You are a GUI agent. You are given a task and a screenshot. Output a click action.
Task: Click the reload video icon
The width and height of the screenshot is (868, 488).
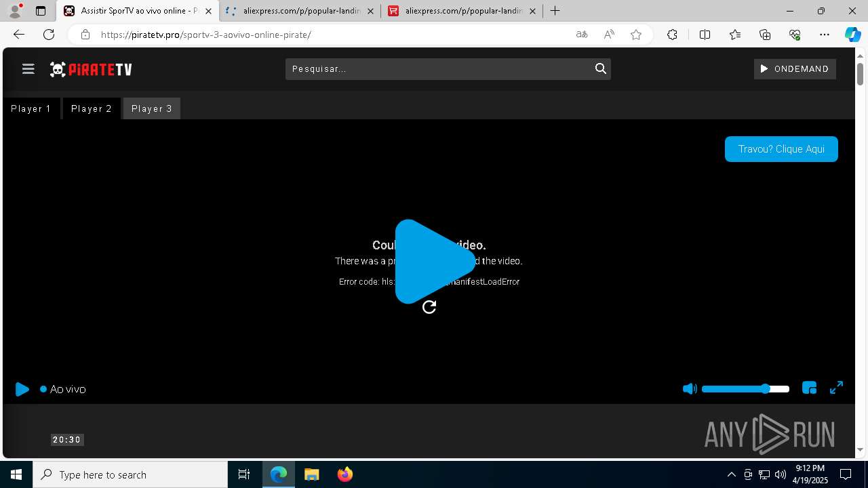tap(429, 307)
